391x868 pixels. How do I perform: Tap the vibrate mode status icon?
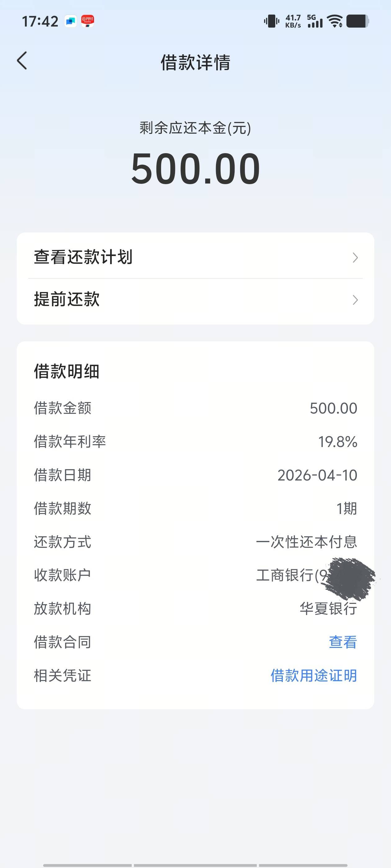tap(271, 21)
